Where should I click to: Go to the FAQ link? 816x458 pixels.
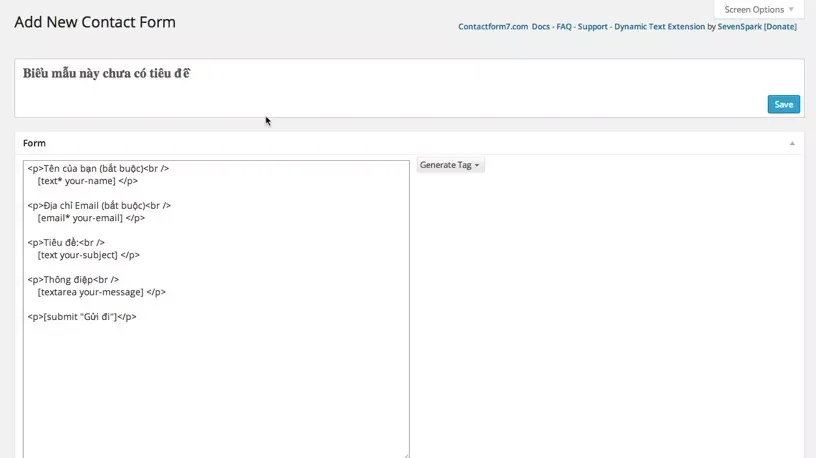[564, 27]
